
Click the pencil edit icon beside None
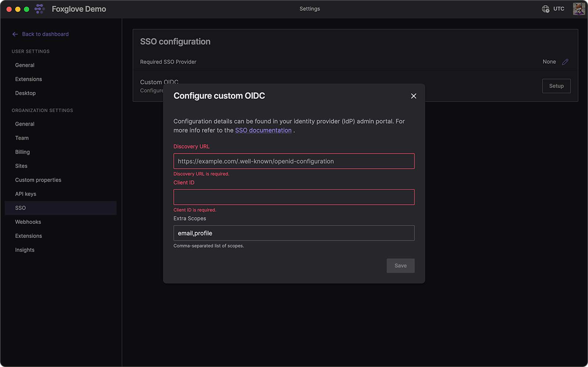(x=565, y=62)
